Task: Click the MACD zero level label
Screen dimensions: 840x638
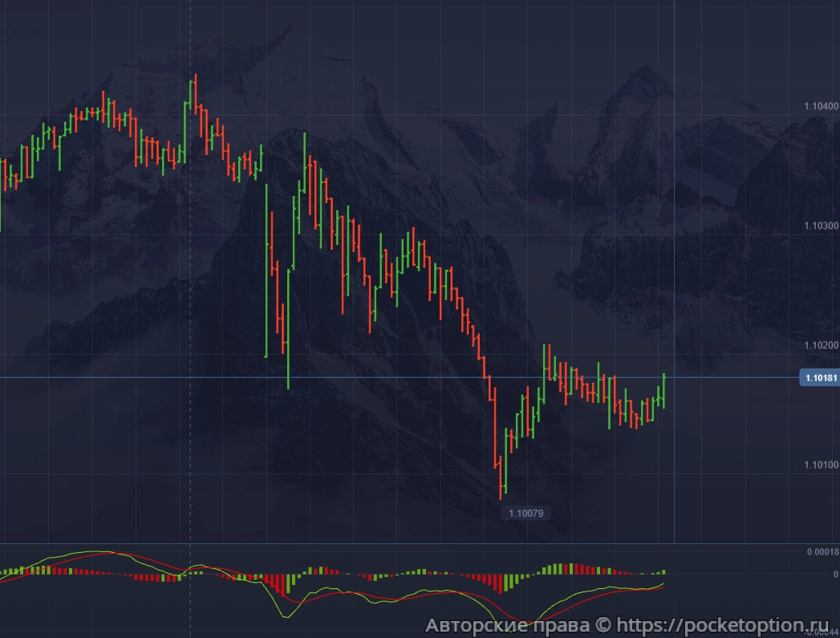Action: point(835,575)
